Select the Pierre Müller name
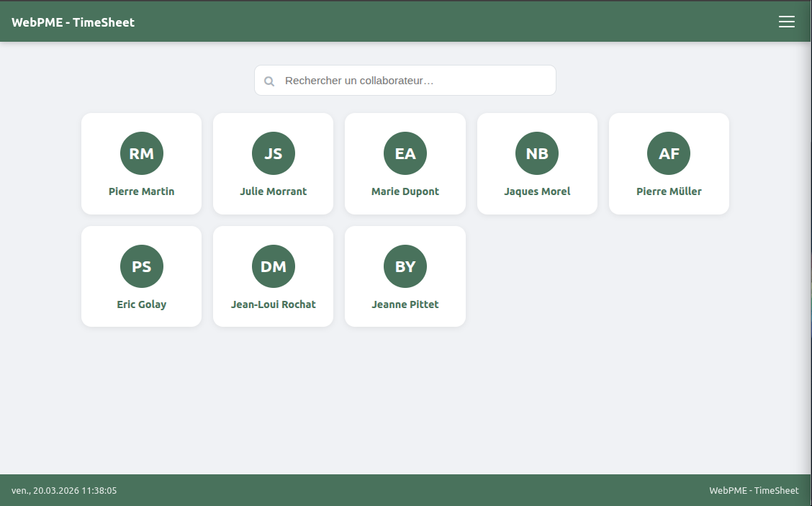 click(x=669, y=191)
